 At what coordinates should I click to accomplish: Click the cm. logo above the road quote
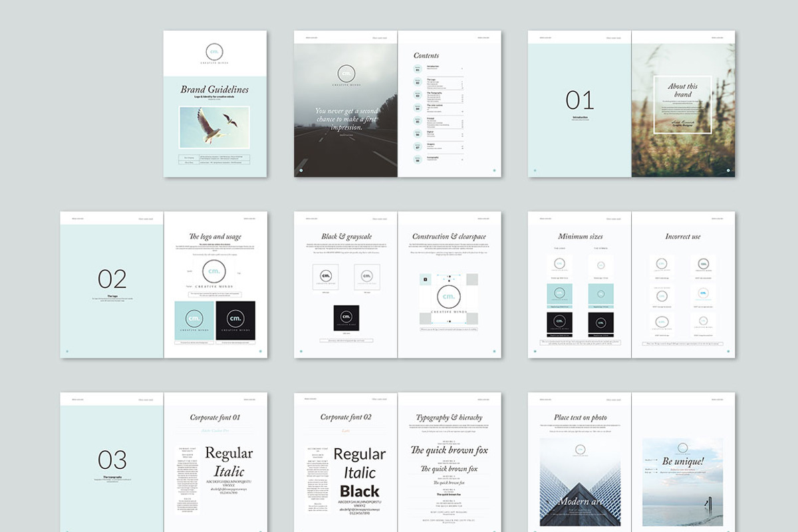pyautogui.click(x=346, y=76)
